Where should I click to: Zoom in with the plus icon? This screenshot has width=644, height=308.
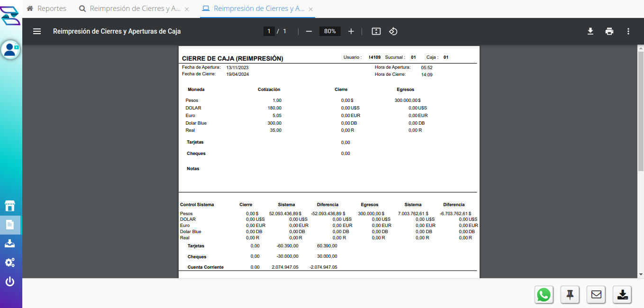tap(351, 31)
